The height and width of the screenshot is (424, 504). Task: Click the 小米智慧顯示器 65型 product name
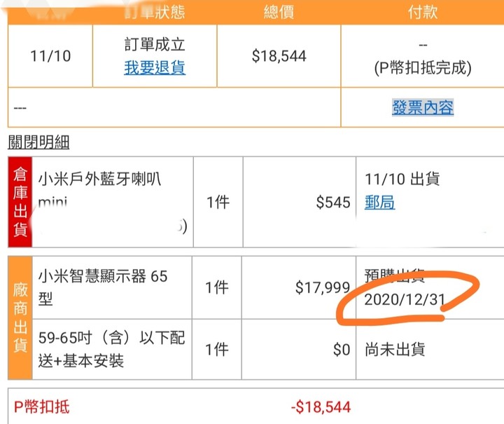103,287
